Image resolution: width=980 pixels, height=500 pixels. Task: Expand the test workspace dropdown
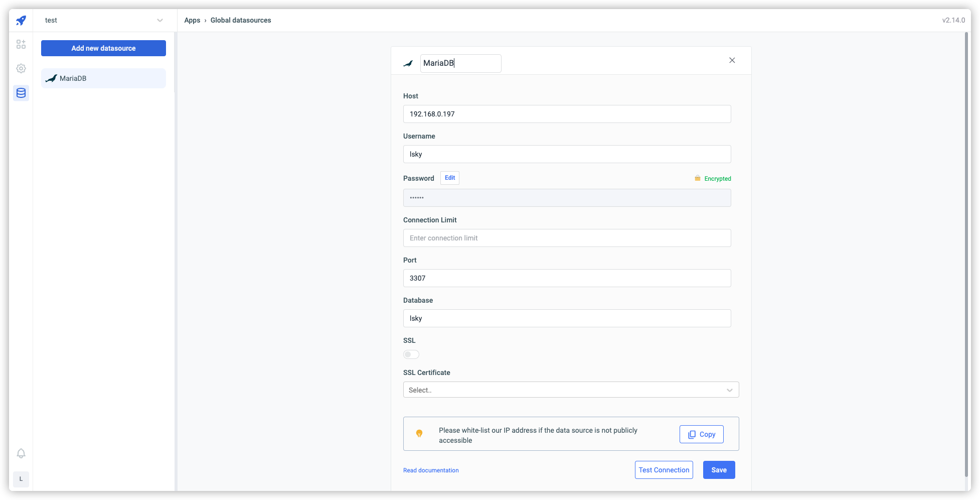tap(104, 20)
